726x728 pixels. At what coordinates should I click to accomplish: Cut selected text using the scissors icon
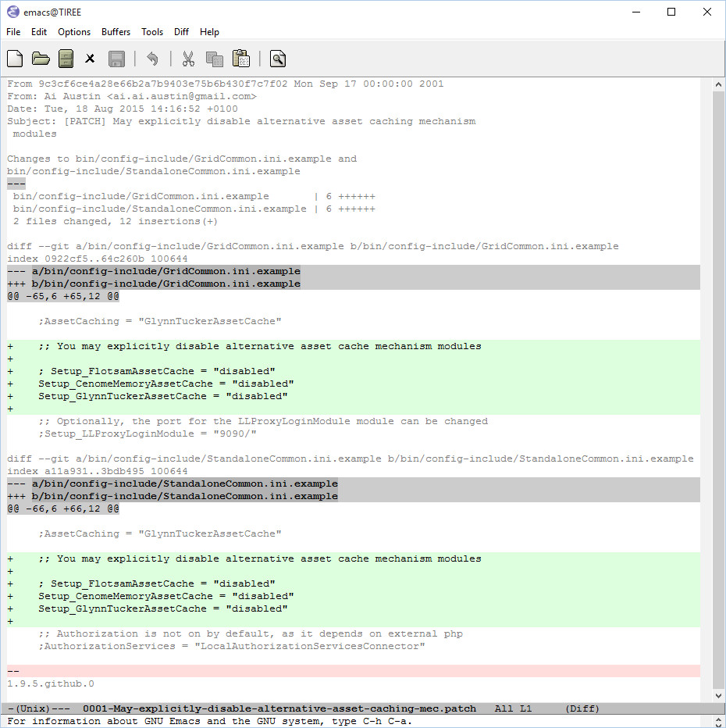pos(188,59)
